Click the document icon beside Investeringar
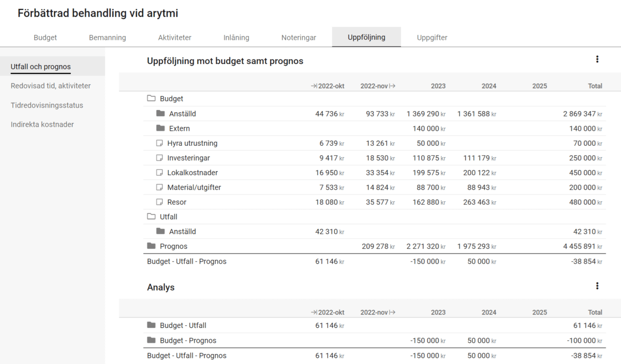 (159, 158)
